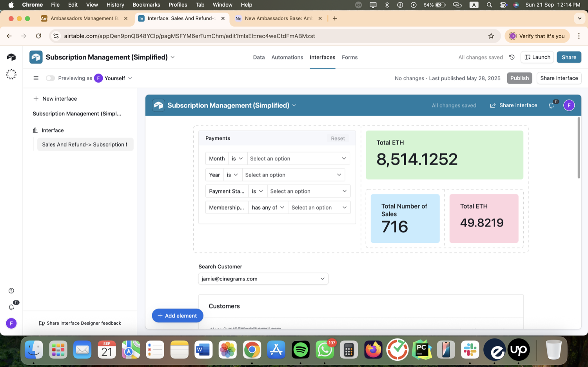This screenshot has height=367, width=588.
Task: Click the dotted circle icon in left rail
Action: 11,74
